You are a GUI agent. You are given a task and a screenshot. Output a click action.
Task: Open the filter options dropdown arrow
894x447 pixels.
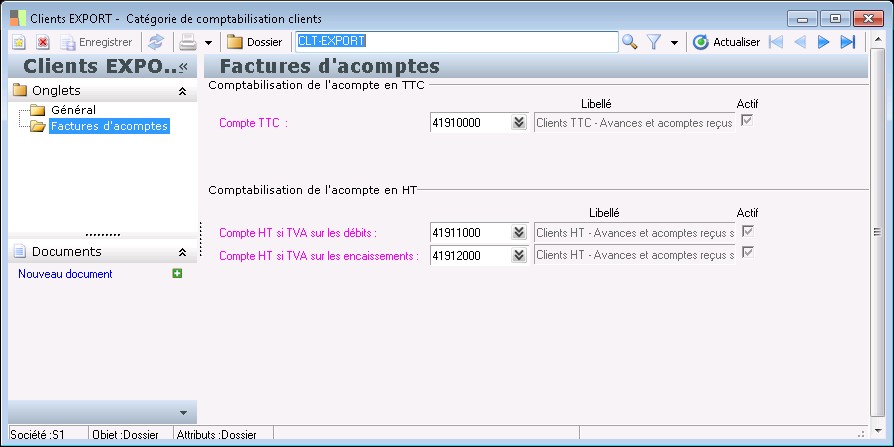coord(674,43)
